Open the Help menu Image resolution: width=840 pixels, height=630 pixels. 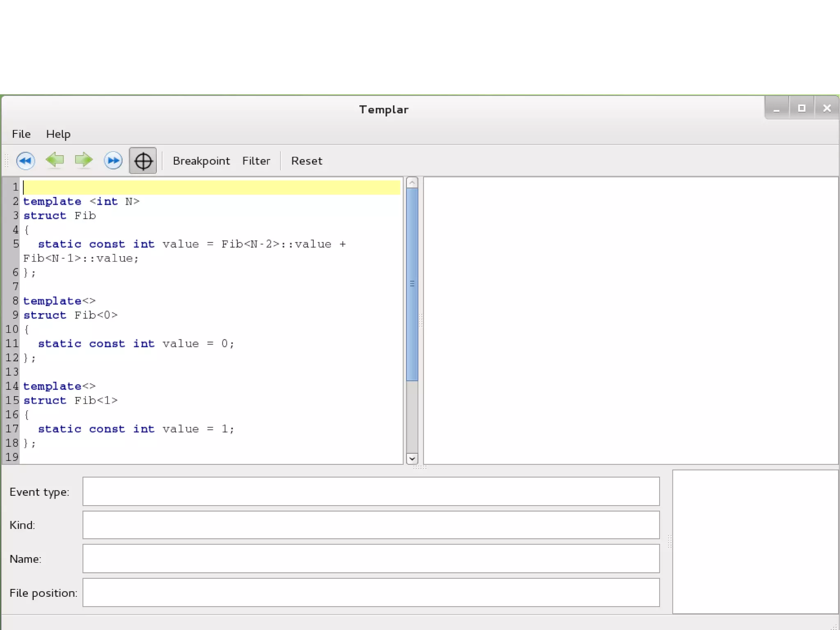tap(58, 134)
